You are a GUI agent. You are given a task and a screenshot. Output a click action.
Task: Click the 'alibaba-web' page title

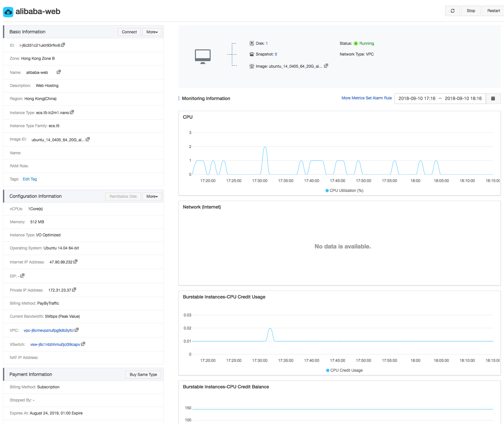pos(38,11)
